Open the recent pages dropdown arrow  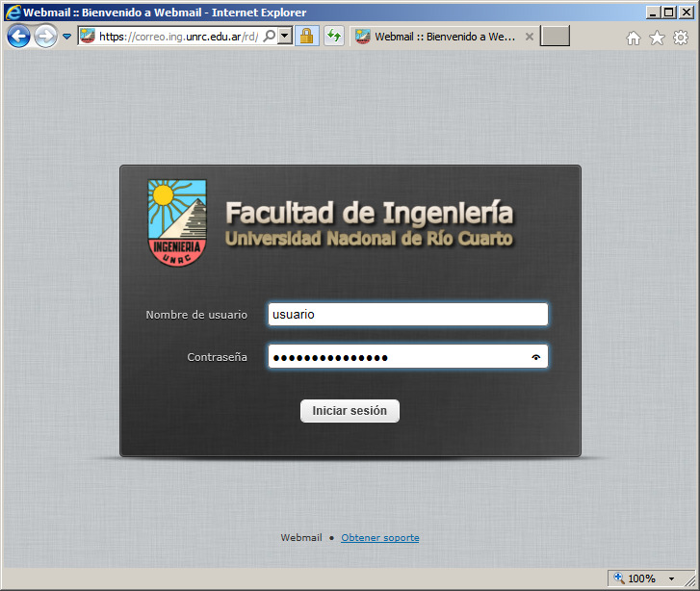point(67,37)
